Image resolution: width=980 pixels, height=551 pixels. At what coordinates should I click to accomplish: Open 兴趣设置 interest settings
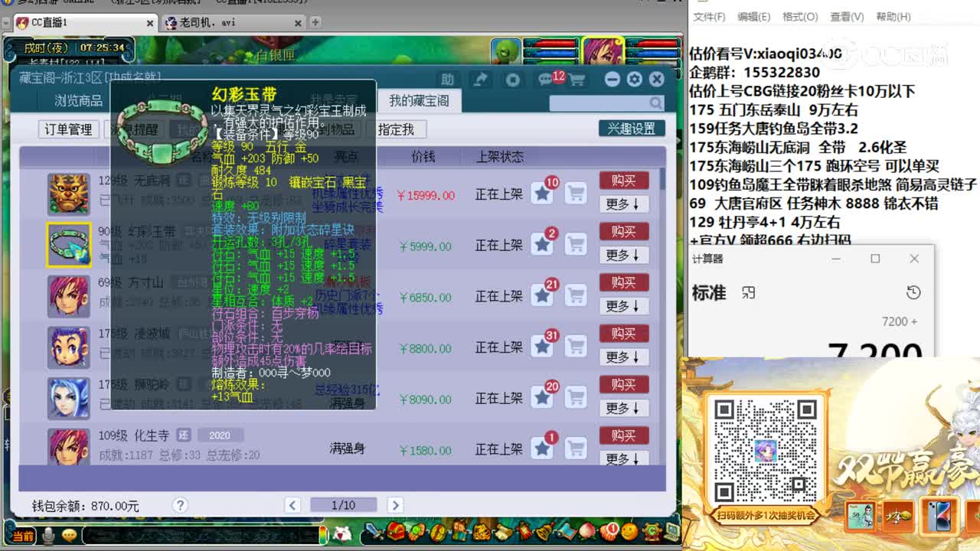click(x=632, y=129)
